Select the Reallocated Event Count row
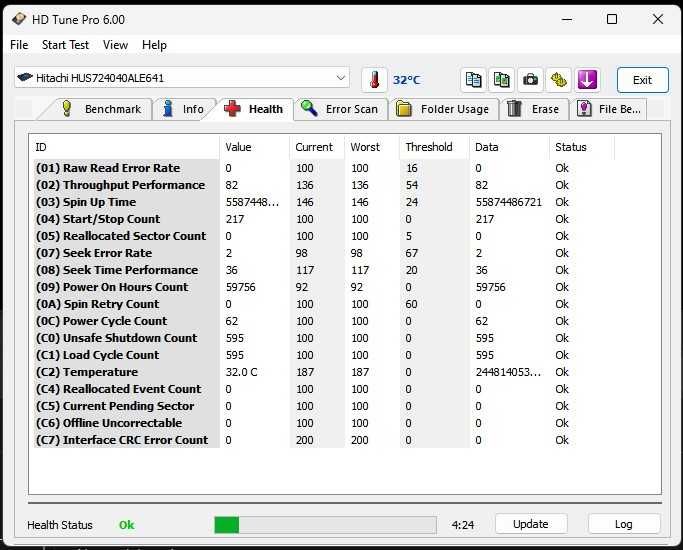This screenshot has height=550, width=683. (x=324, y=389)
